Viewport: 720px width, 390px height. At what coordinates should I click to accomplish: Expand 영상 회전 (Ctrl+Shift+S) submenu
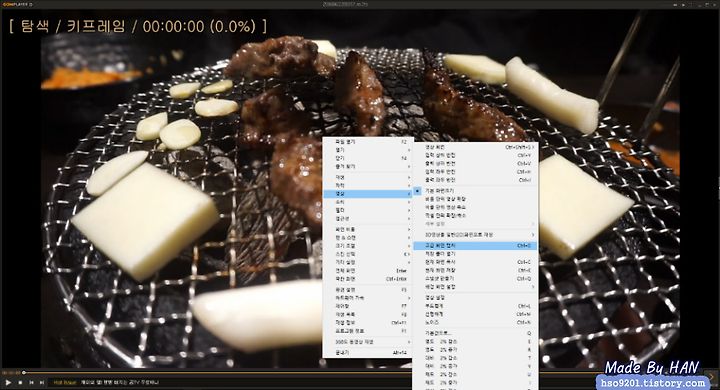click(x=475, y=147)
